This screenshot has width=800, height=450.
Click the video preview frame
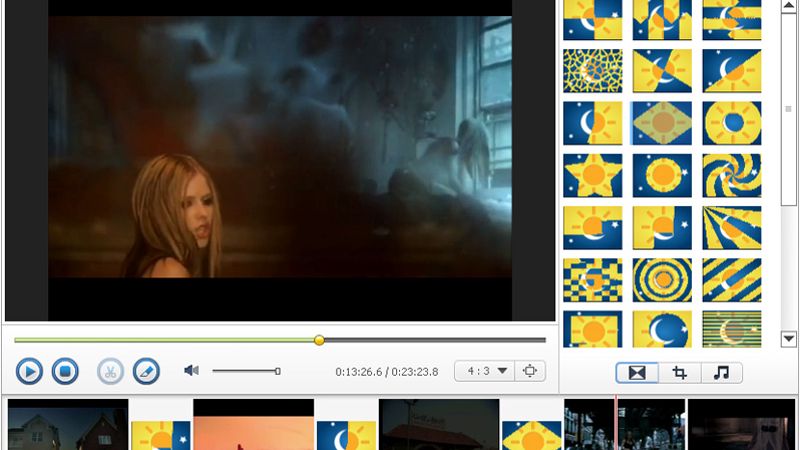280,161
